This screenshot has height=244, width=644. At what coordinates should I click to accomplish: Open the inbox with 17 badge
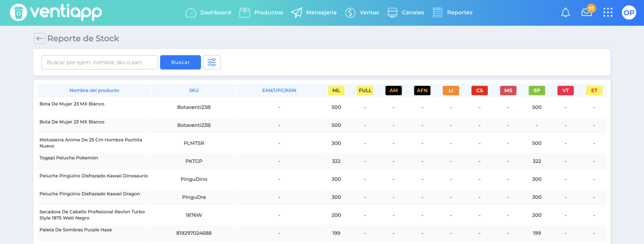(x=587, y=12)
